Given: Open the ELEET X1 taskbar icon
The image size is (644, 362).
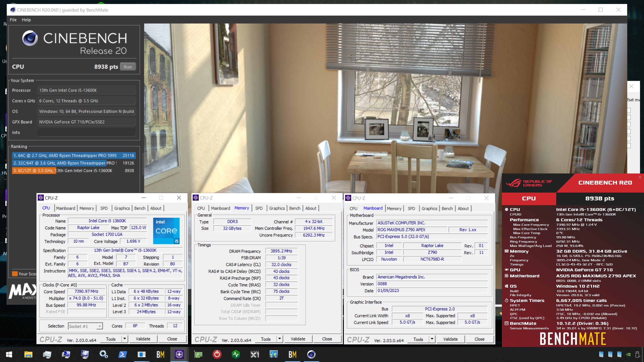Looking at the screenshot, I should pyautogui.click(x=255, y=354).
